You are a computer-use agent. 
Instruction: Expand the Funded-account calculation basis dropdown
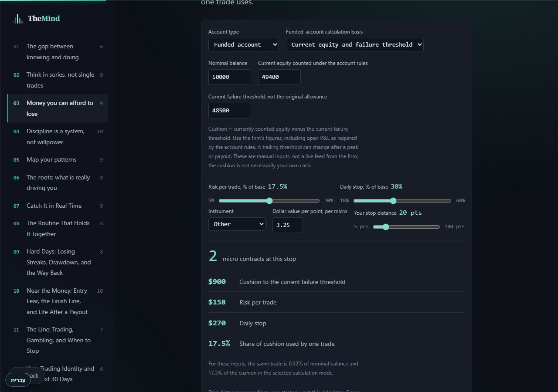click(x=355, y=44)
